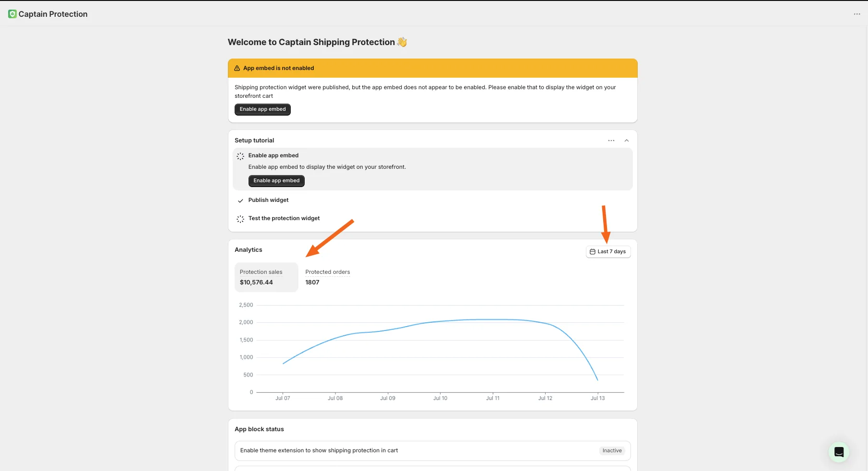Screen dimensions: 868x471
Task: Click the Publish widget checkmark icon
Action: [x=240, y=200]
